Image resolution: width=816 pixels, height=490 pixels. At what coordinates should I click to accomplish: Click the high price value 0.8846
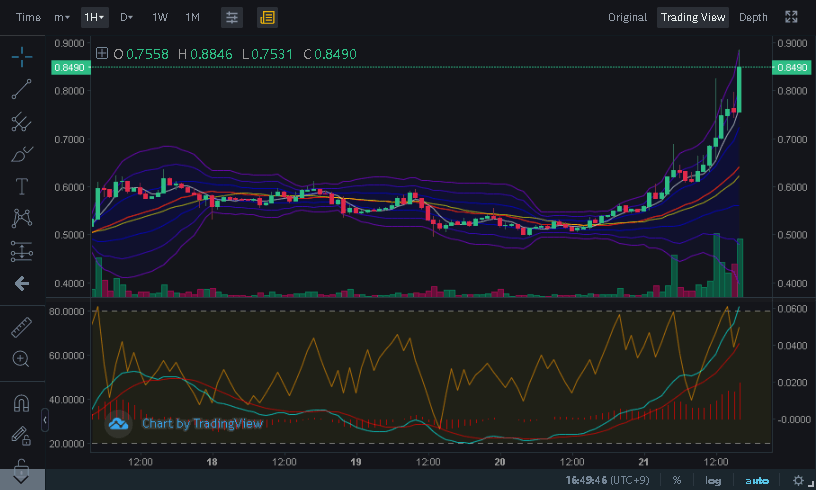pyautogui.click(x=211, y=54)
